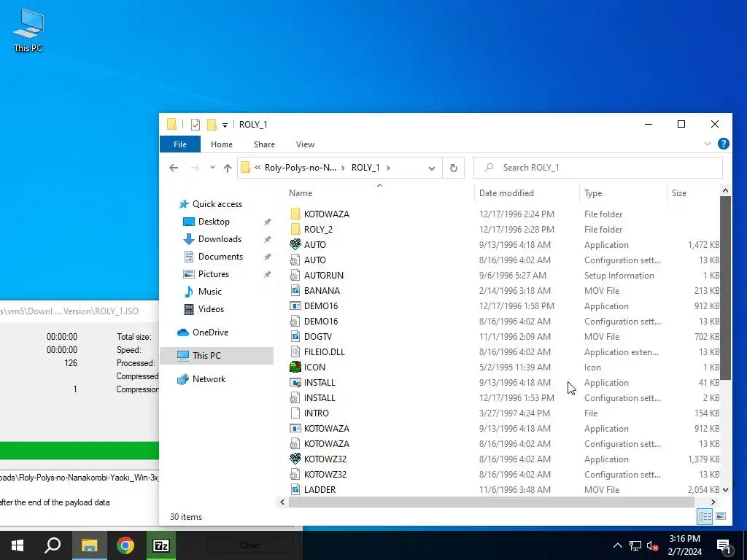Select the INSTALL application icon

(295, 382)
